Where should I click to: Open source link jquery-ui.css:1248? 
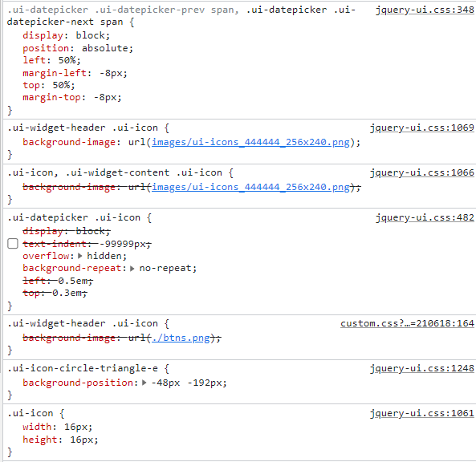pos(422,368)
